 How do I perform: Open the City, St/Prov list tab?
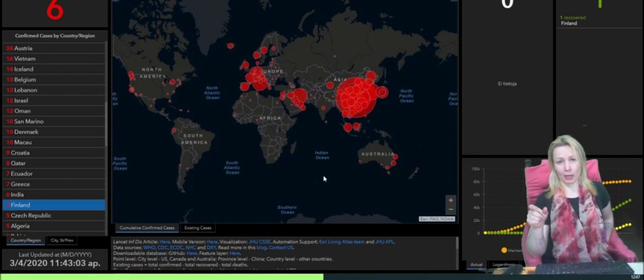coord(62,240)
